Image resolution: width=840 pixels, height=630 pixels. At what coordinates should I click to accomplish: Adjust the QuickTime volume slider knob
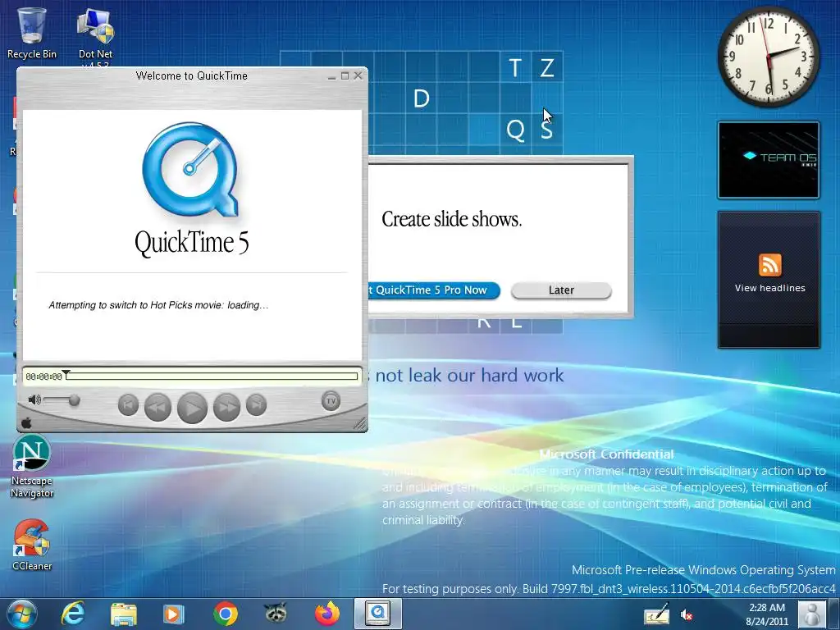[75, 399]
